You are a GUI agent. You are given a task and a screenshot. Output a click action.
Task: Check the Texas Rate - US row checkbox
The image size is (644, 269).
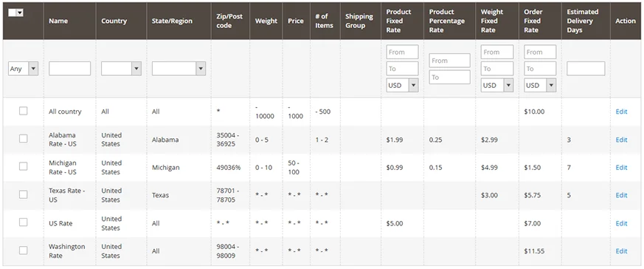(24, 194)
